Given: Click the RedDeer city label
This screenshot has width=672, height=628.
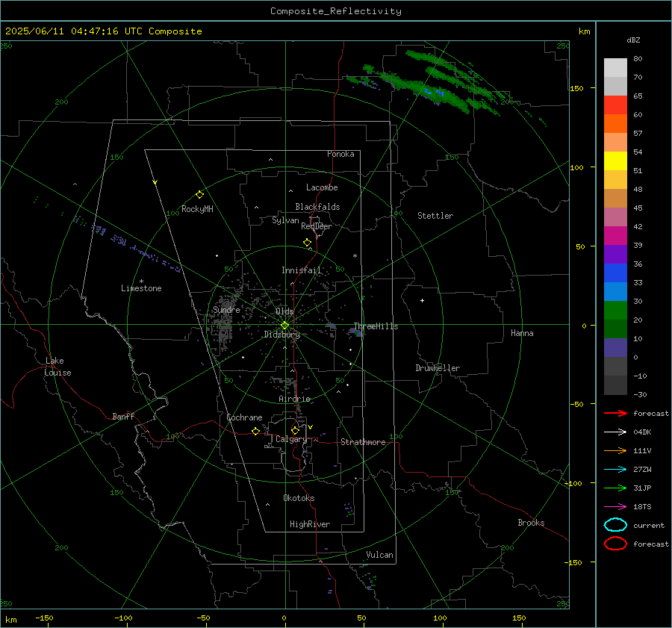Looking at the screenshot, I should 317,226.
